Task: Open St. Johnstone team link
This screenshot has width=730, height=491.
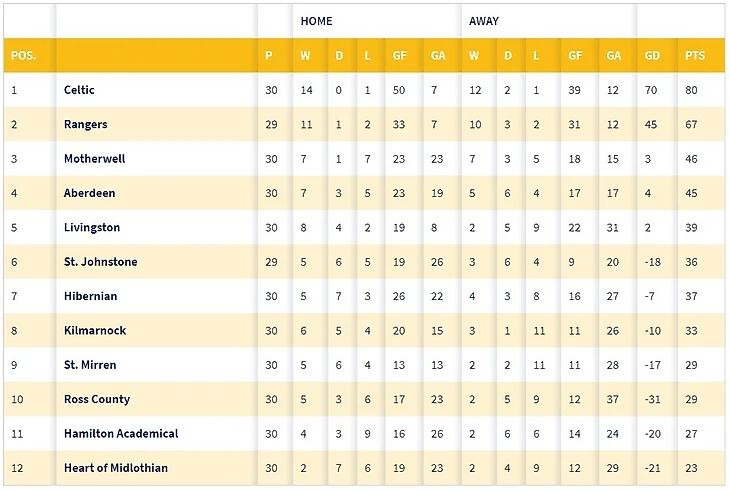Action: click(x=100, y=262)
